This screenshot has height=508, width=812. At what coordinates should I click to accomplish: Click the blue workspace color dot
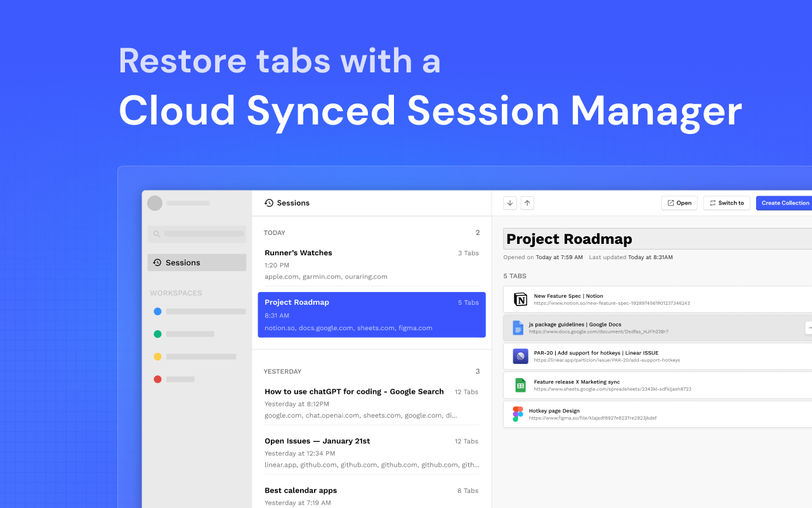point(157,311)
